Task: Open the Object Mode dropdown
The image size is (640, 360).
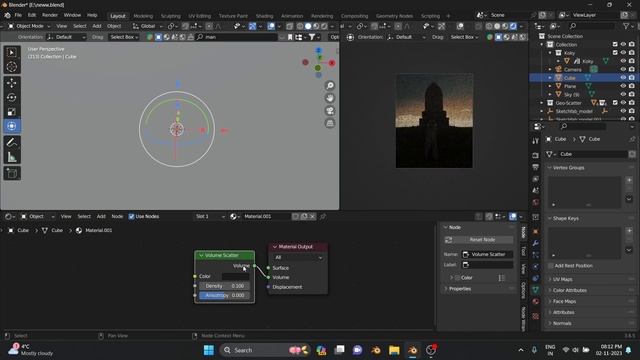Action: [x=29, y=26]
